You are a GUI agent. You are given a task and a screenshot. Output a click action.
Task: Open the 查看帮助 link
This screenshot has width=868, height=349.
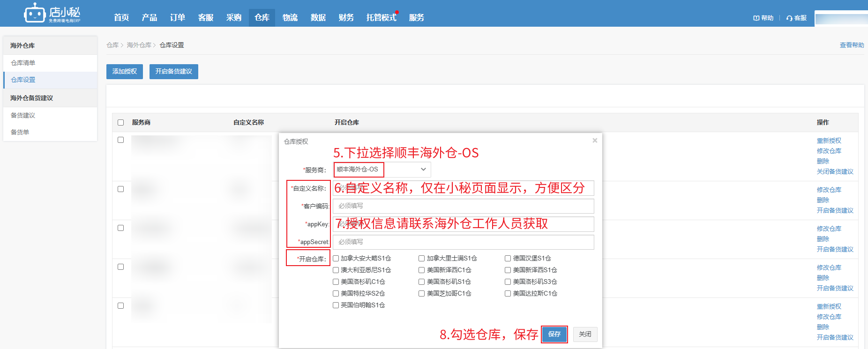click(852, 45)
